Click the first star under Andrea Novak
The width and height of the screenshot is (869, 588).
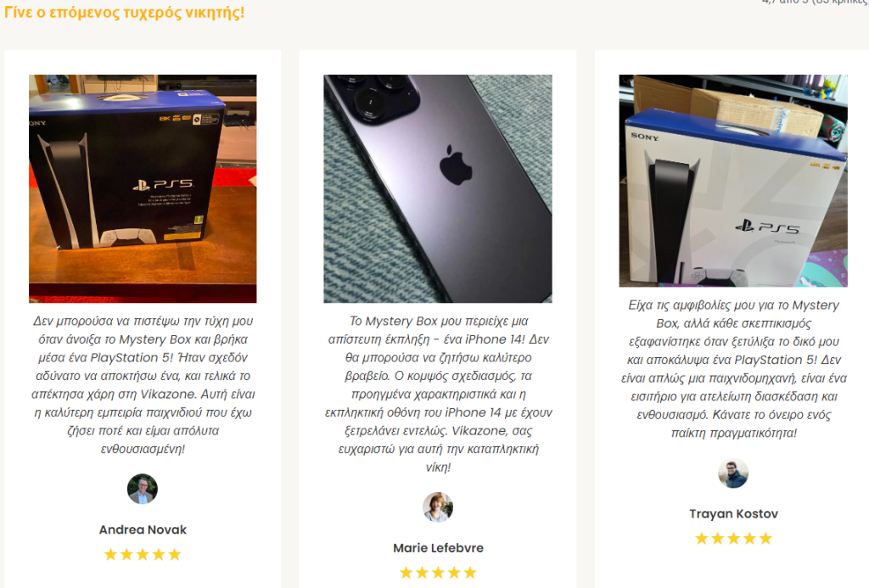[x=111, y=554]
